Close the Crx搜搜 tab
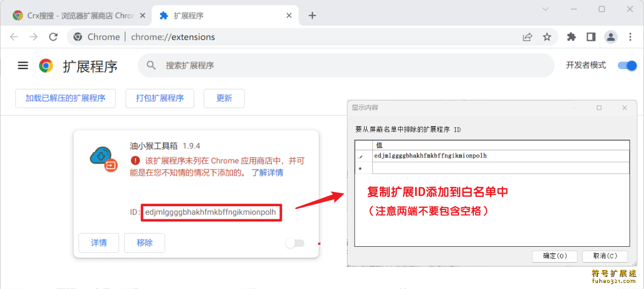Image resolution: width=644 pixels, height=289 pixels. click(x=143, y=15)
